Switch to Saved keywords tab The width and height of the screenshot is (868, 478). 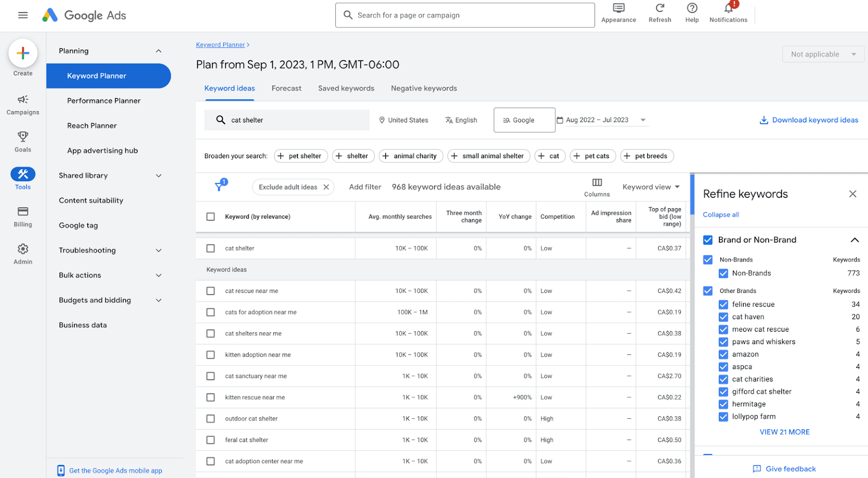(x=346, y=88)
